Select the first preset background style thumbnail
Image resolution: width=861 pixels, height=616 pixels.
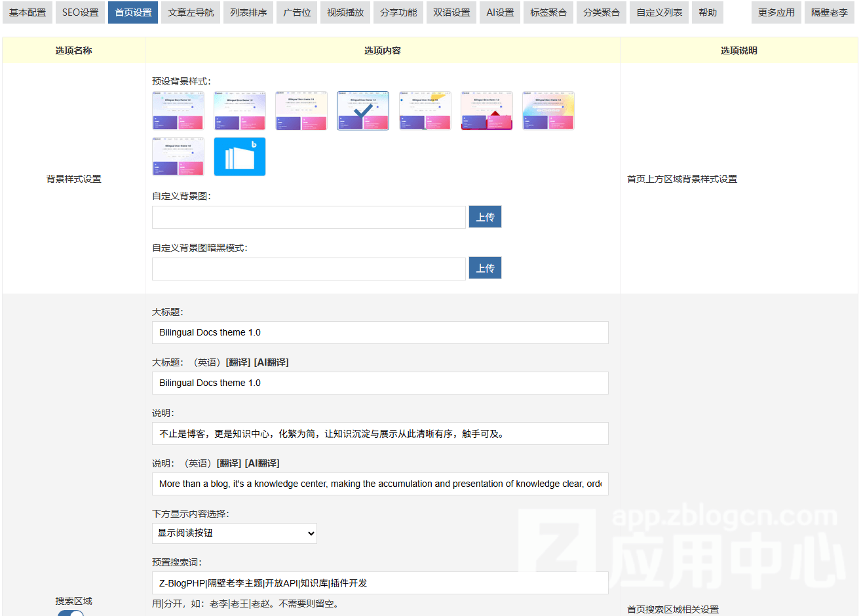178,110
